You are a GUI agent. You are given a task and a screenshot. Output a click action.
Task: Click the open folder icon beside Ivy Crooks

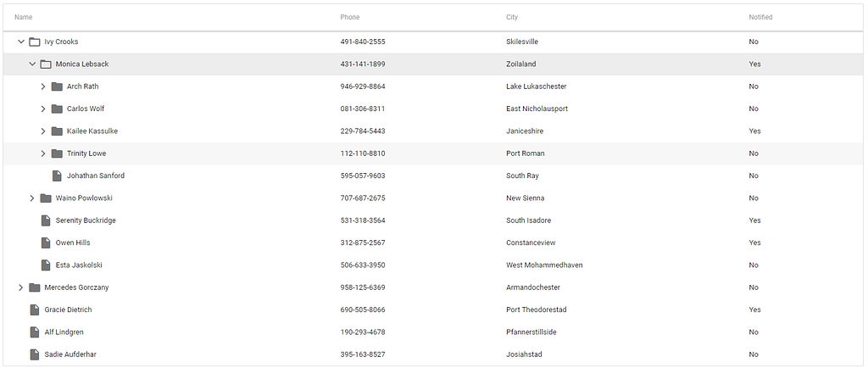pos(34,42)
